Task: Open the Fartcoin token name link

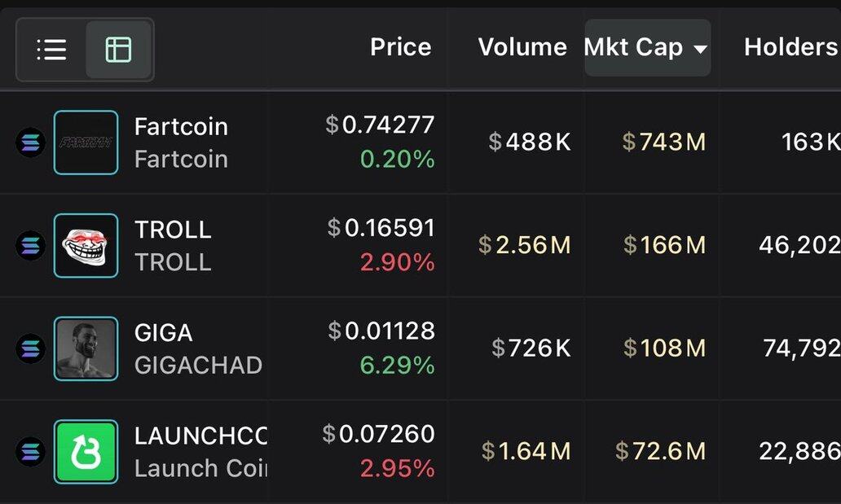Action: coord(181,126)
